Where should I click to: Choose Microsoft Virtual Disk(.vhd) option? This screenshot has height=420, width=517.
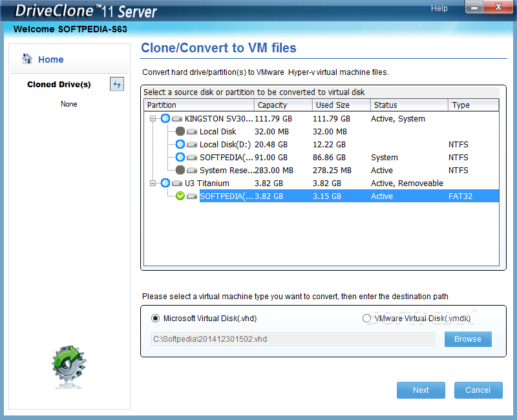pos(155,319)
